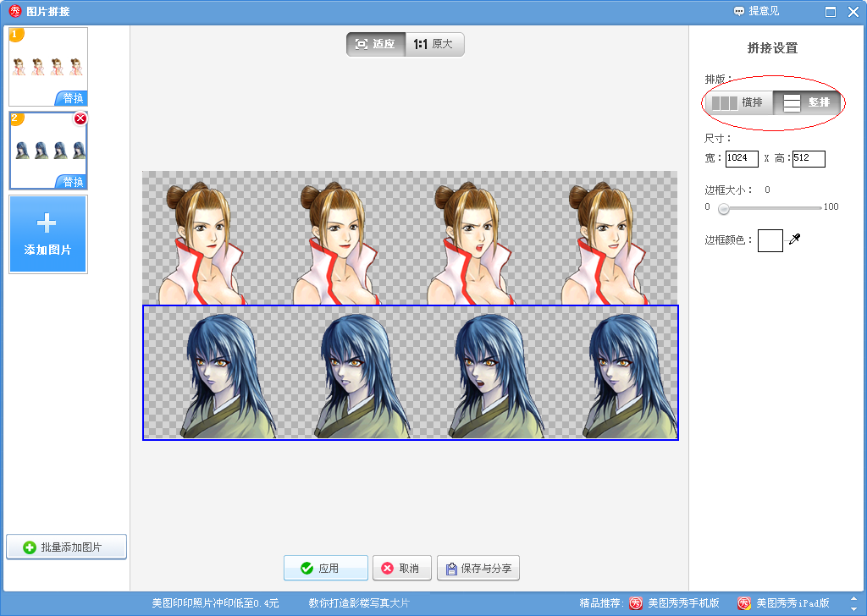Click 批量添加图片 batch add button
This screenshot has height=616, width=867.
(x=66, y=547)
